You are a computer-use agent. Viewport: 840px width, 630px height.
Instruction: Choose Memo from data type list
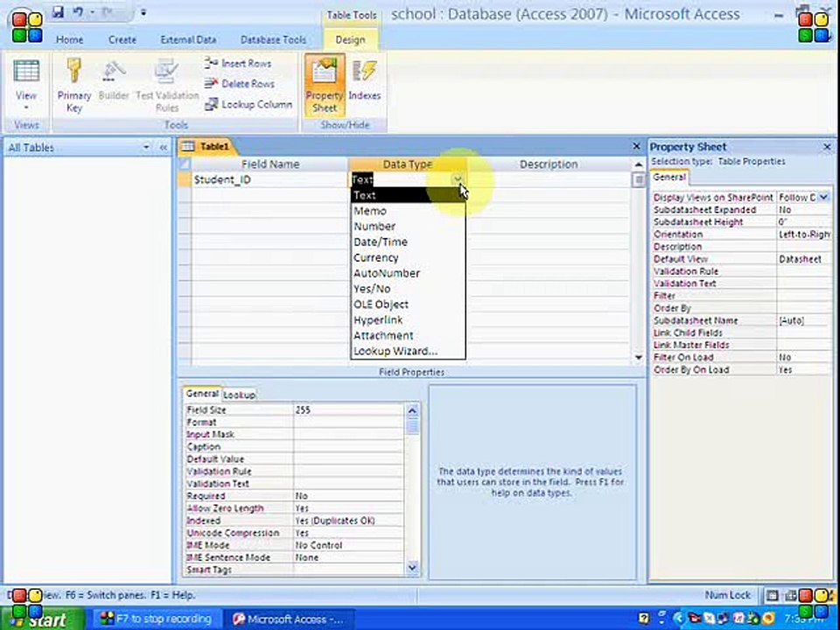click(x=408, y=211)
